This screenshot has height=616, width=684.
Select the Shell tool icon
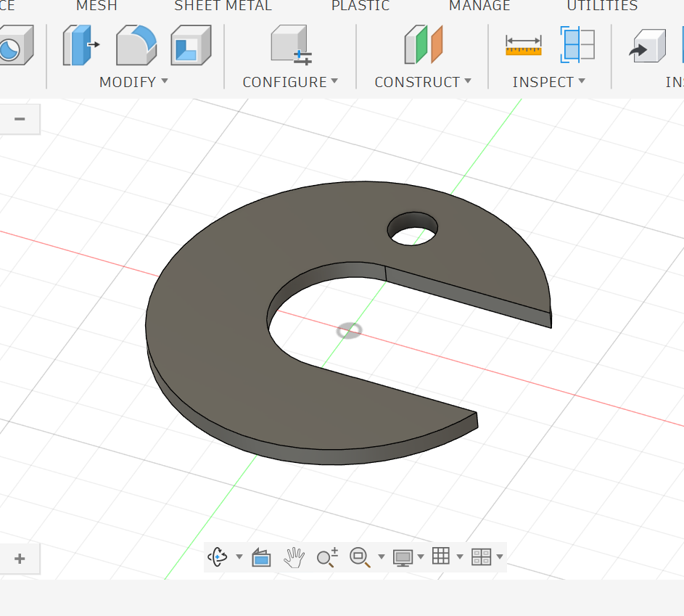191,45
